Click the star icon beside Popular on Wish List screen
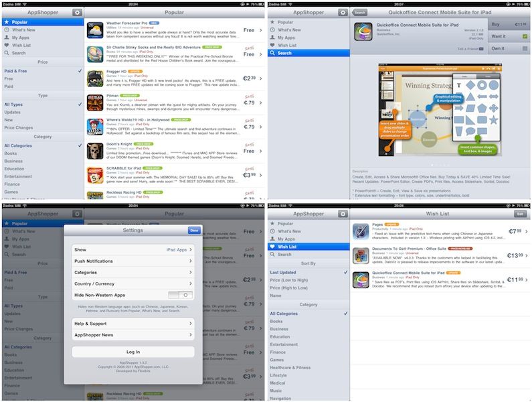532x402 pixels. 272,223
